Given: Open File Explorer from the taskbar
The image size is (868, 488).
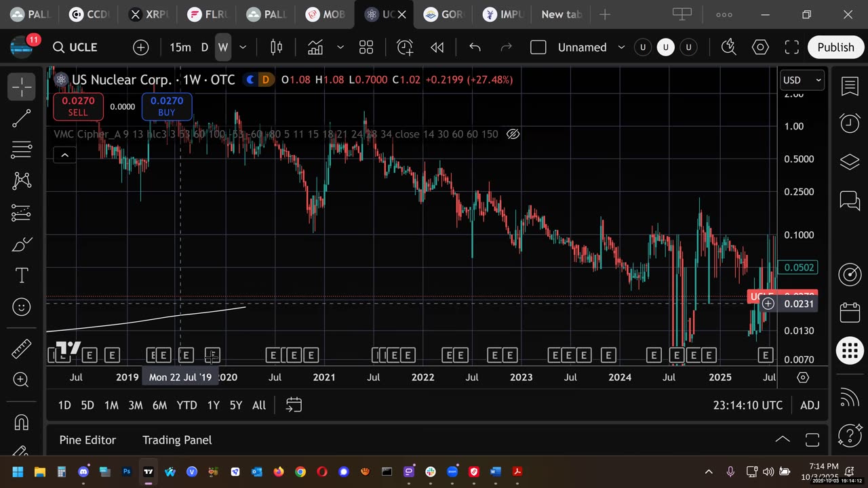Looking at the screenshot, I should pyautogui.click(x=39, y=472).
